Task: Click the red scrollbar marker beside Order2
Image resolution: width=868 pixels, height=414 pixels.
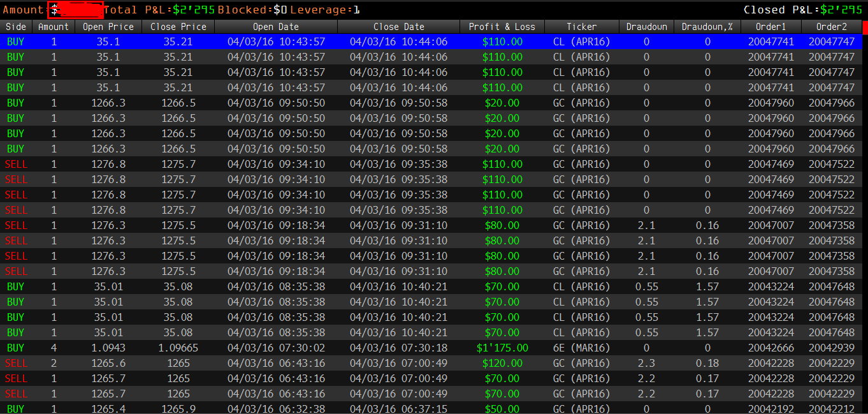Action: (865, 27)
